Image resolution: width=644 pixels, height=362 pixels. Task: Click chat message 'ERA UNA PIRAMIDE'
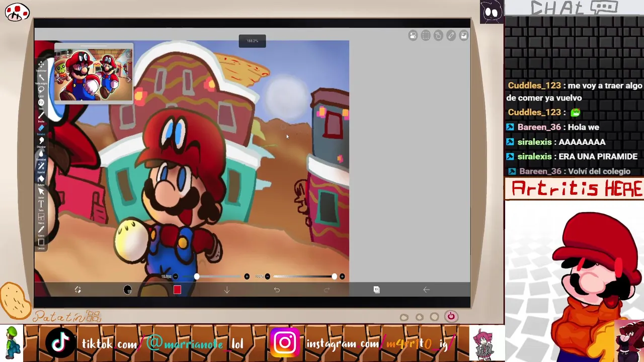[x=598, y=157]
